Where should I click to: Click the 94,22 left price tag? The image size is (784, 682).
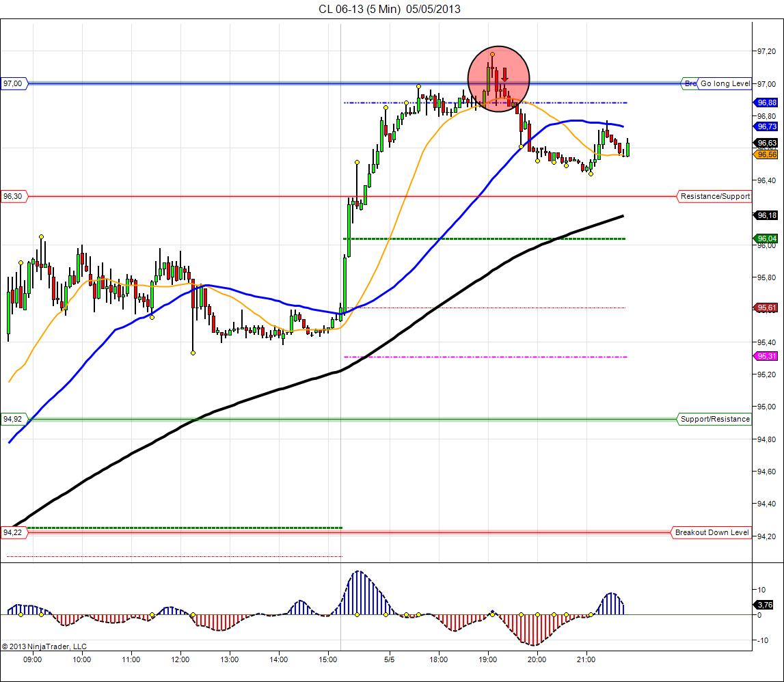14,532
